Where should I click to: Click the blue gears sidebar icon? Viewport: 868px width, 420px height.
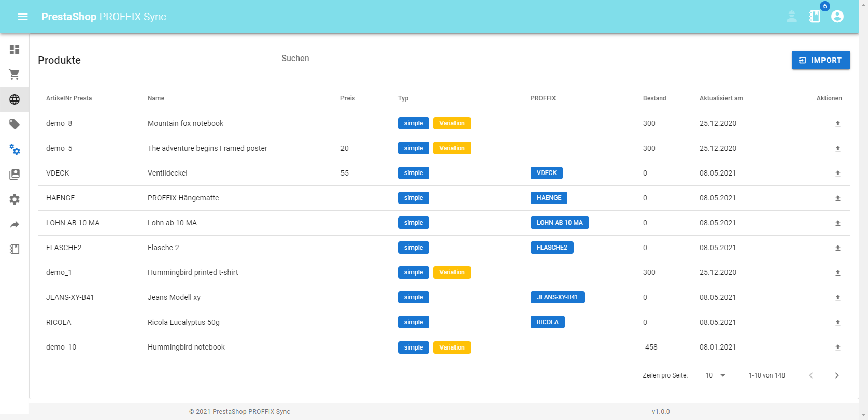point(15,150)
